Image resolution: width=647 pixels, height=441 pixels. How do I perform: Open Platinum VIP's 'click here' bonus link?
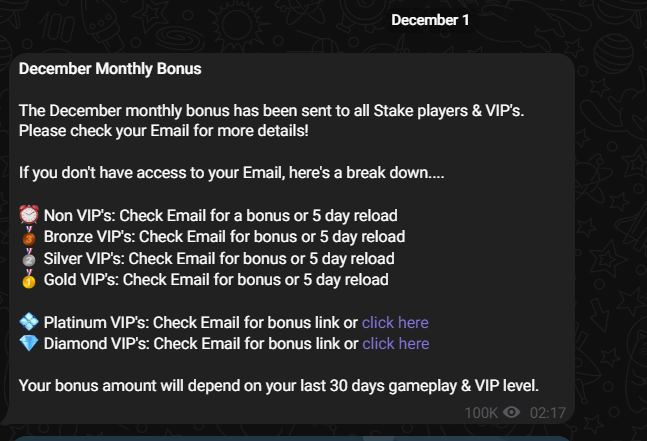[395, 323]
